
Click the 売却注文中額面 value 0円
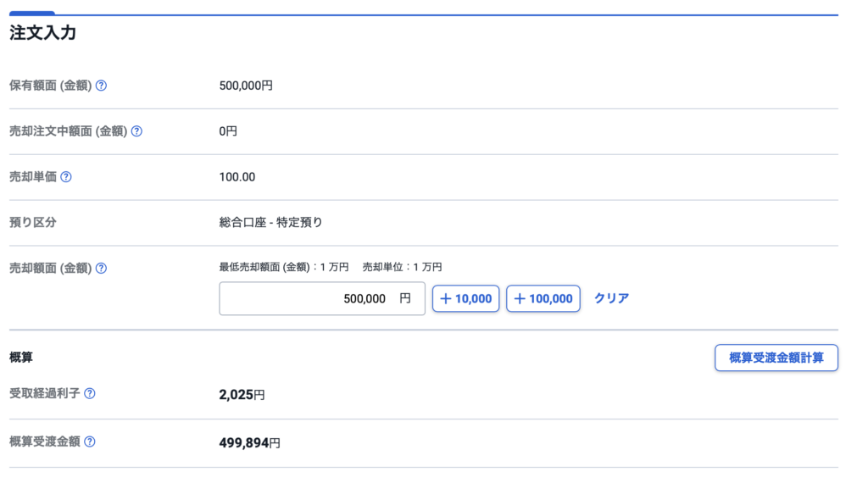click(x=228, y=131)
